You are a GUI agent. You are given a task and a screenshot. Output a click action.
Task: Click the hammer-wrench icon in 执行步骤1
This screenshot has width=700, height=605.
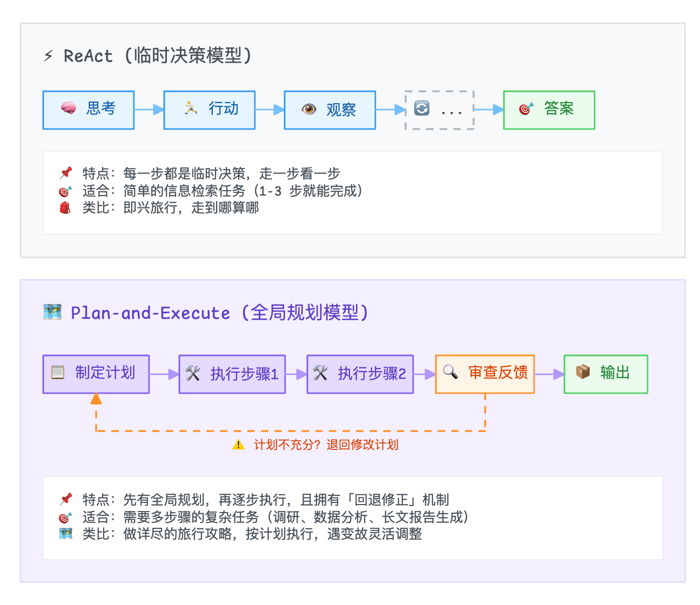pyautogui.click(x=193, y=373)
